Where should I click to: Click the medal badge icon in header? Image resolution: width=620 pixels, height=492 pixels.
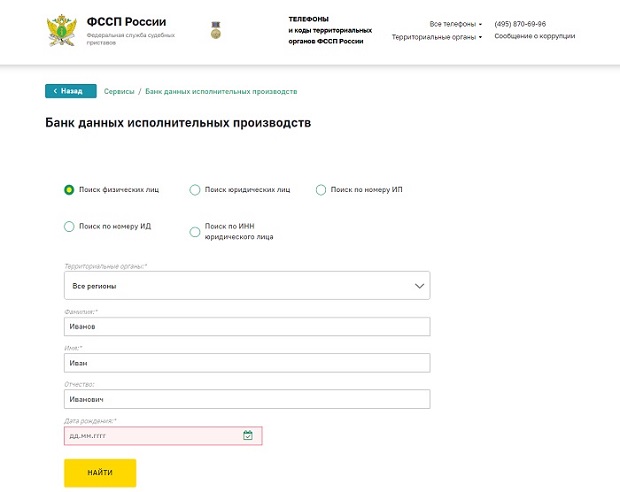point(215,30)
